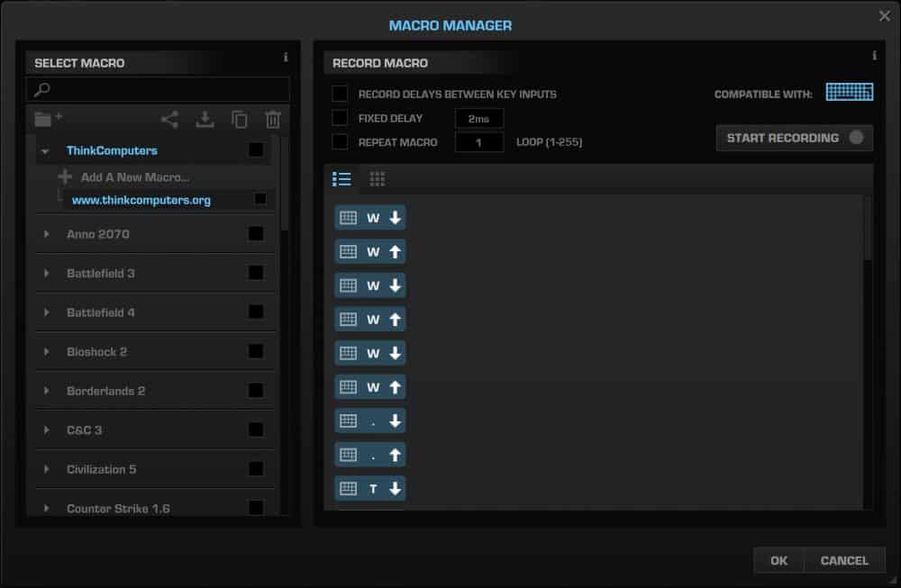The height and width of the screenshot is (588, 901).
Task: Check the Anno 2070 checkbox
Action: [x=256, y=234]
